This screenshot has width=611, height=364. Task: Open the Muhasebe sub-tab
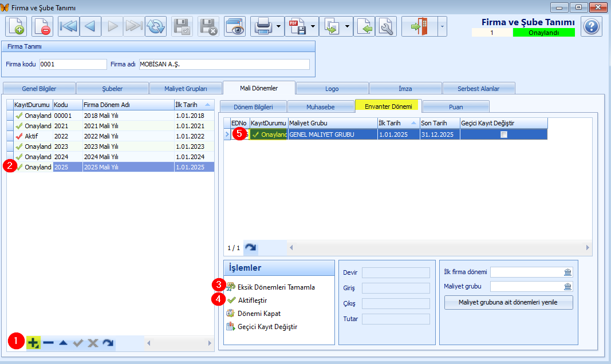pos(321,106)
